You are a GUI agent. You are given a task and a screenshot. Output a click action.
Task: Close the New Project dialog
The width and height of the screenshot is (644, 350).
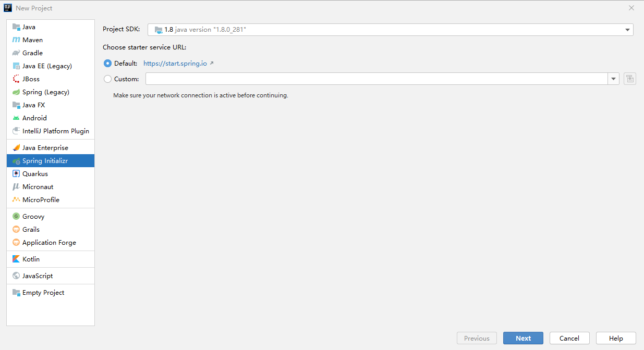click(x=631, y=8)
